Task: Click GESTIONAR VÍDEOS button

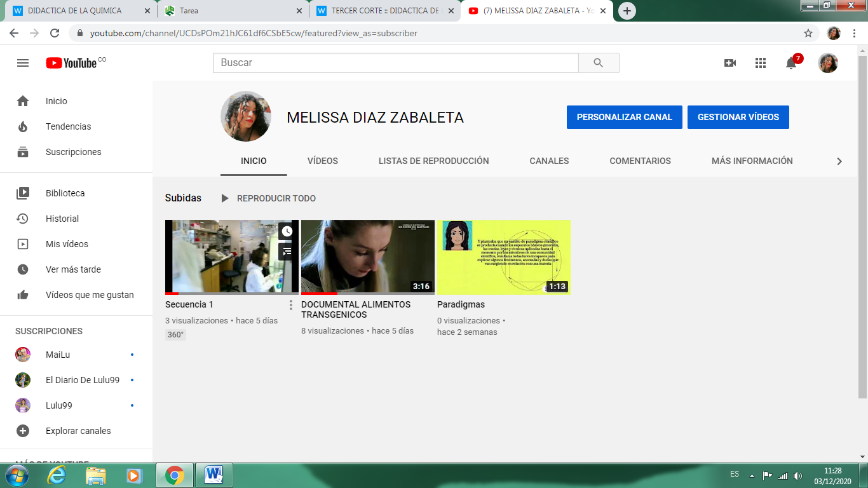Action: pos(738,118)
